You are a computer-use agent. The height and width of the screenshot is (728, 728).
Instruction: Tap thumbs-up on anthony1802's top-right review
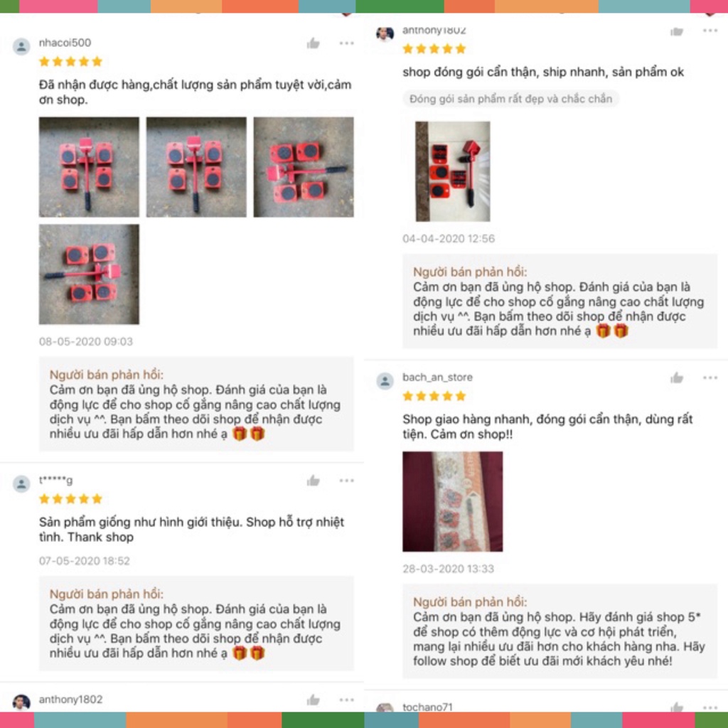[677, 31]
